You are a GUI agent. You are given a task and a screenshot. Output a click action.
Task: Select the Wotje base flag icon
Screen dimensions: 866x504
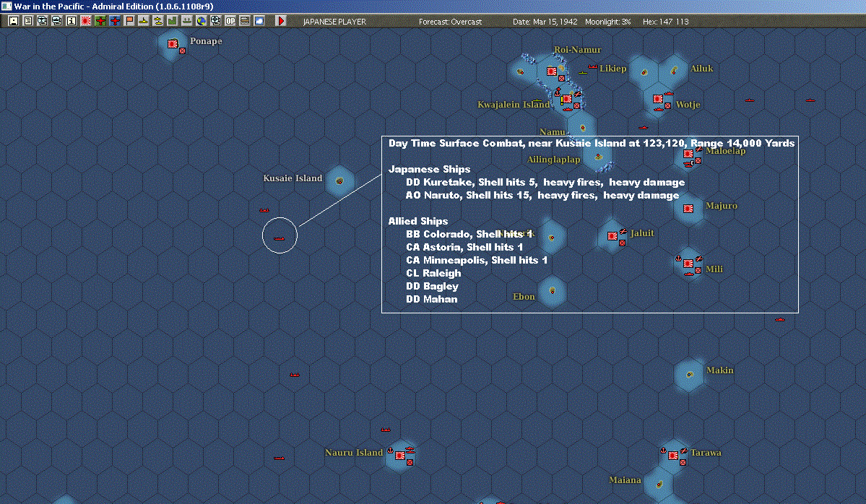tap(658, 99)
